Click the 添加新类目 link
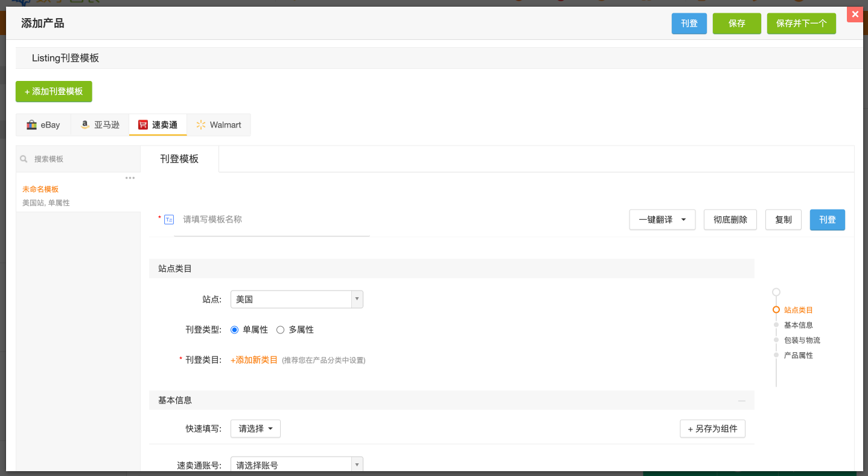 pos(254,360)
